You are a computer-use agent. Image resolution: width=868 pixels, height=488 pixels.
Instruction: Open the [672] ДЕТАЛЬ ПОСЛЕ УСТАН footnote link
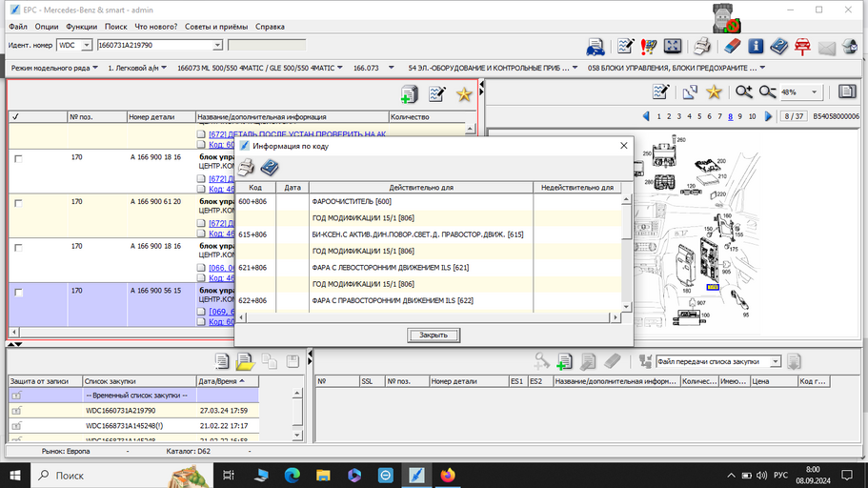297,134
